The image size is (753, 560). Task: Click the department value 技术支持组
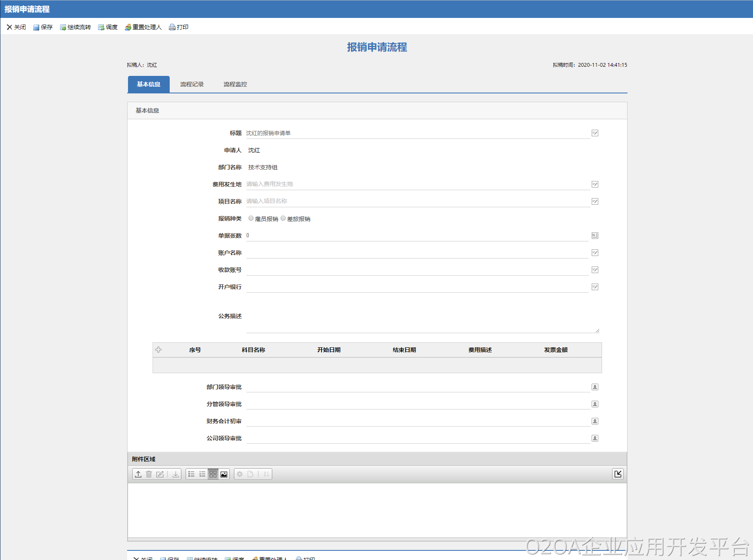[x=263, y=167]
